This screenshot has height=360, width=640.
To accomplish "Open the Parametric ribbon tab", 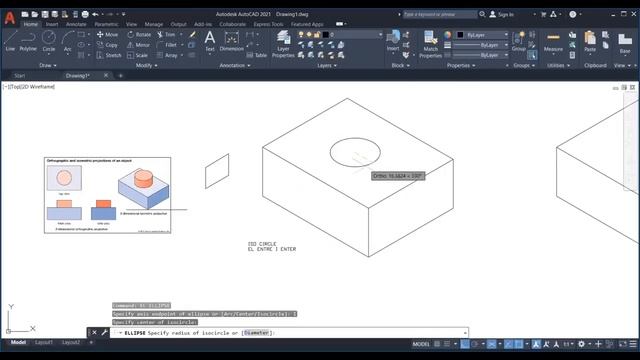I will pos(106,24).
